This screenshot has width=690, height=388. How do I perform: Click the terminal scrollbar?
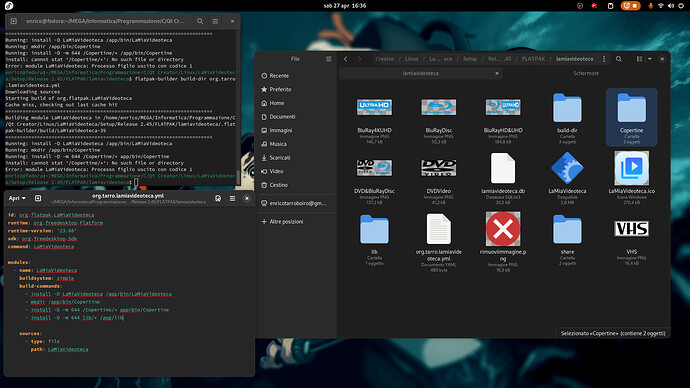238,177
